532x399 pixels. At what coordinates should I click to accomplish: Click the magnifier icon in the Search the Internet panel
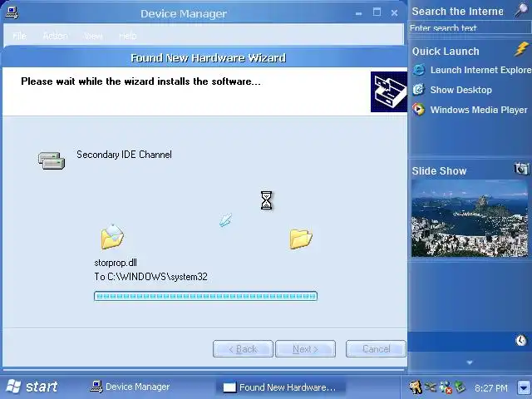(x=521, y=9)
